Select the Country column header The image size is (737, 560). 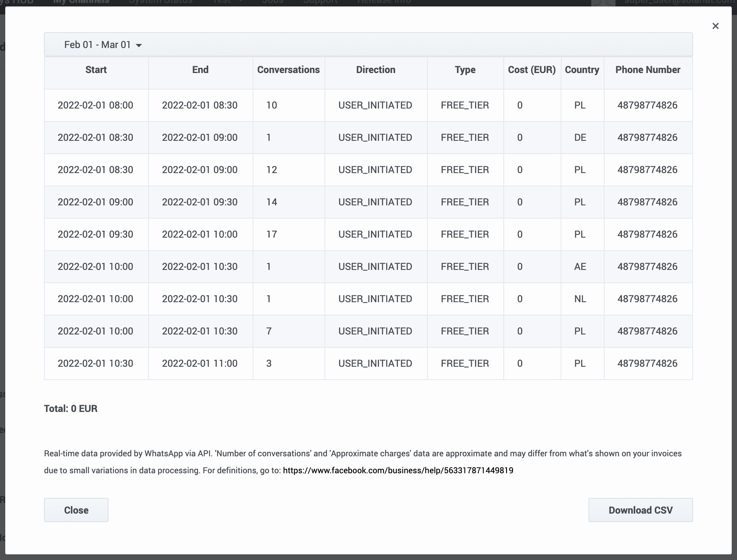pyautogui.click(x=582, y=70)
